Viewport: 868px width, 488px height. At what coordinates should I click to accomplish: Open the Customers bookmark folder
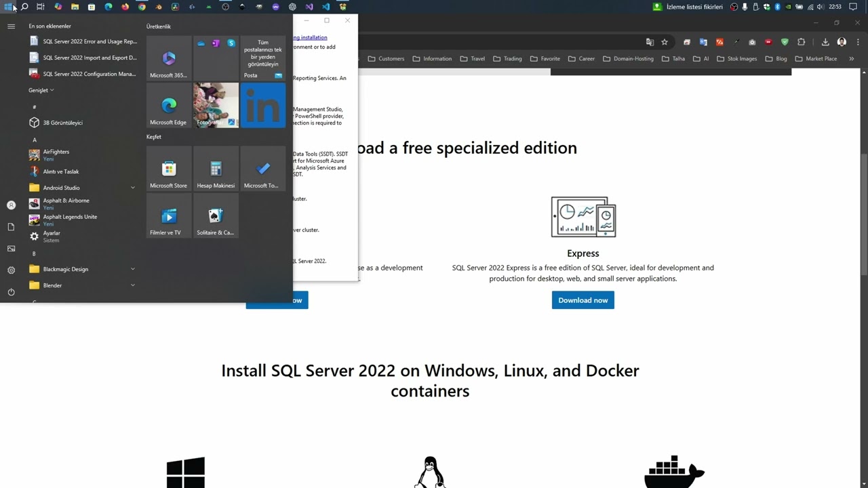[386, 59]
